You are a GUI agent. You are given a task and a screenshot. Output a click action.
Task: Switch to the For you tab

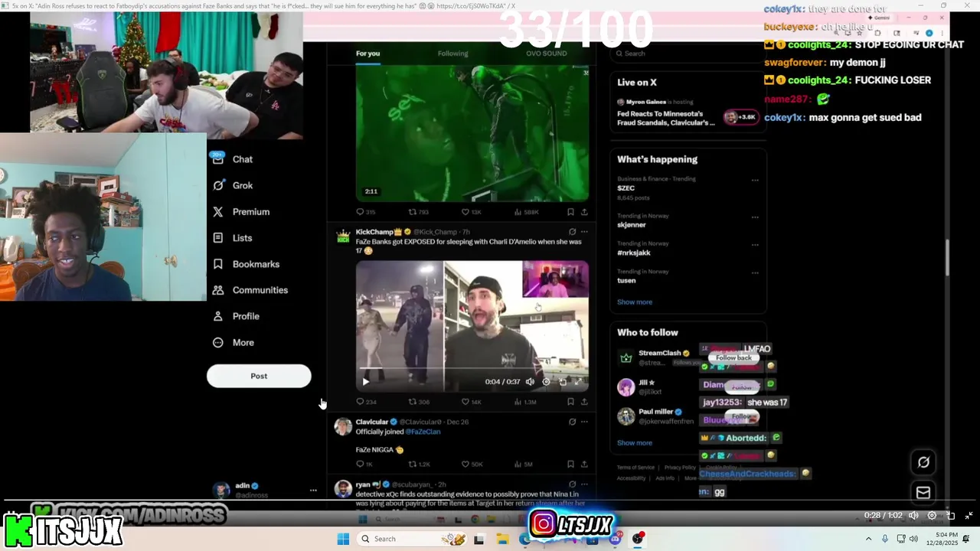coord(367,54)
